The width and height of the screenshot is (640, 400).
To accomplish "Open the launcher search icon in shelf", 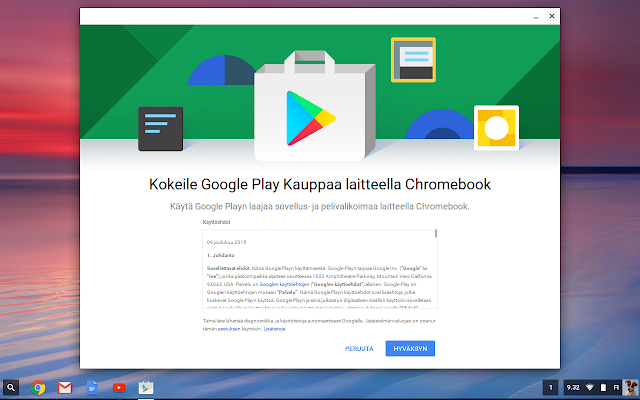I will coord(11,387).
